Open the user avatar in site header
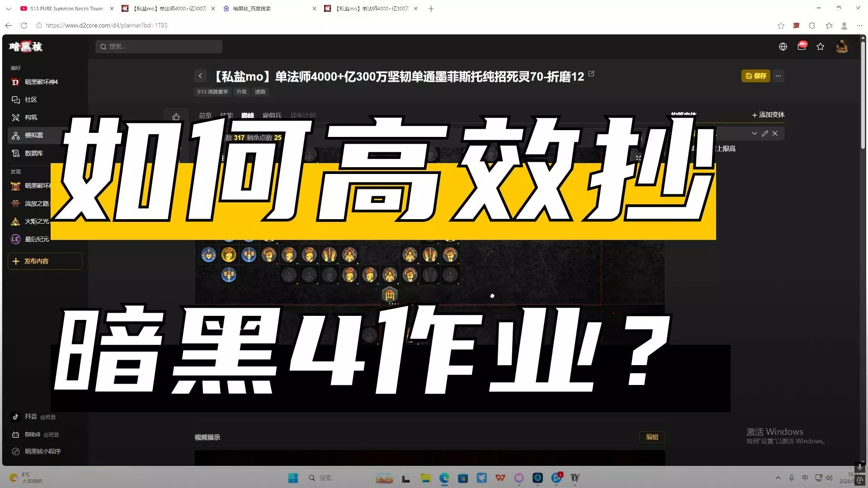 (842, 47)
